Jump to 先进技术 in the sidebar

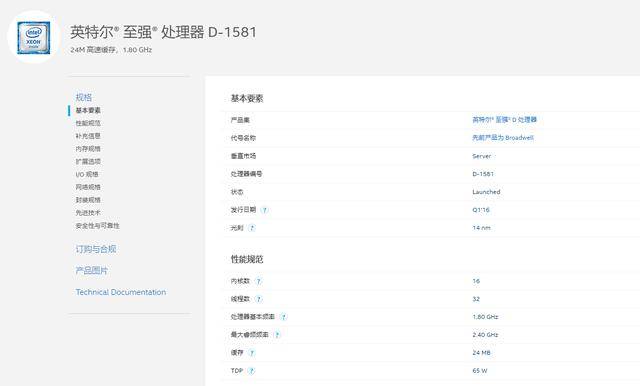pyautogui.click(x=88, y=213)
